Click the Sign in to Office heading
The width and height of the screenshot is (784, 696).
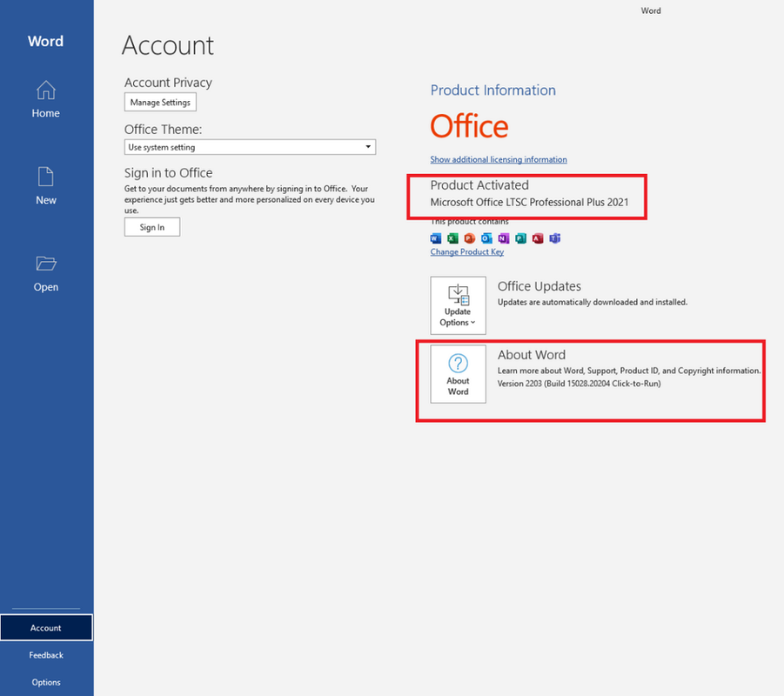click(168, 172)
